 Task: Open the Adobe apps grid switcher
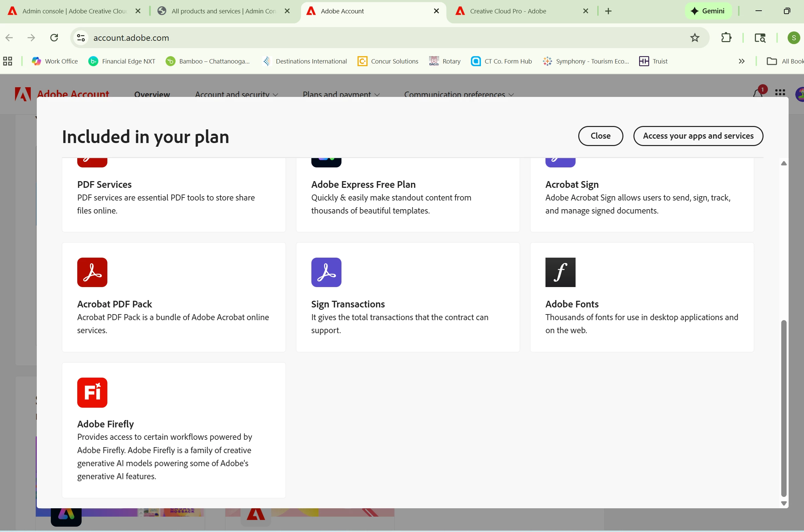coord(780,93)
